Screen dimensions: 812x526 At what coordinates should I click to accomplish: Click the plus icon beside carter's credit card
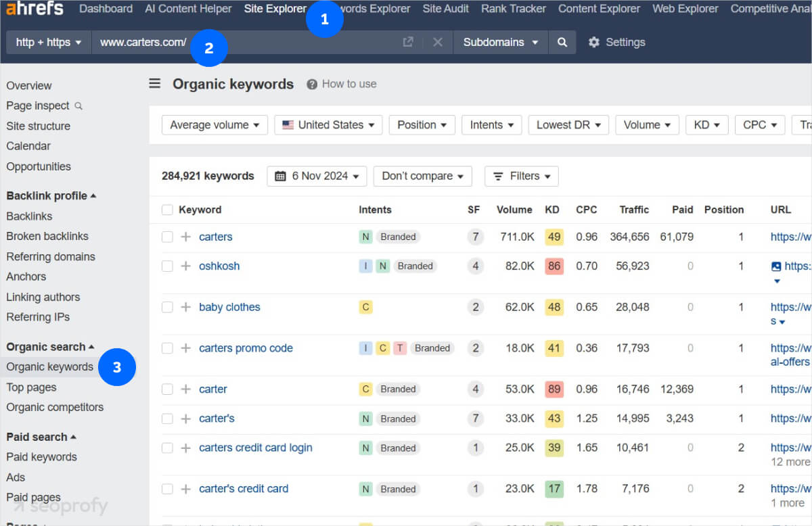click(x=186, y=488)
